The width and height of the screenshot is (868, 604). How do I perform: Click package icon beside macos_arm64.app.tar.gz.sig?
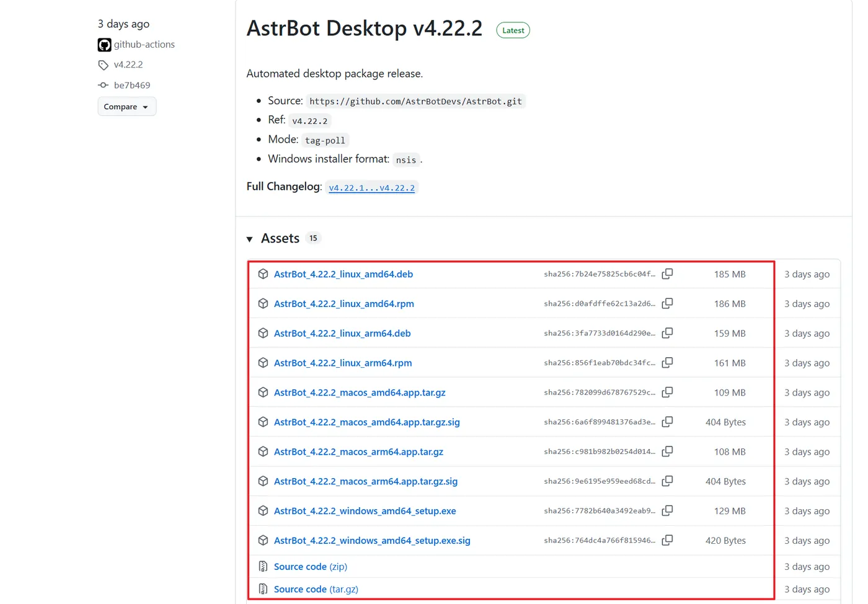point(263,481)
